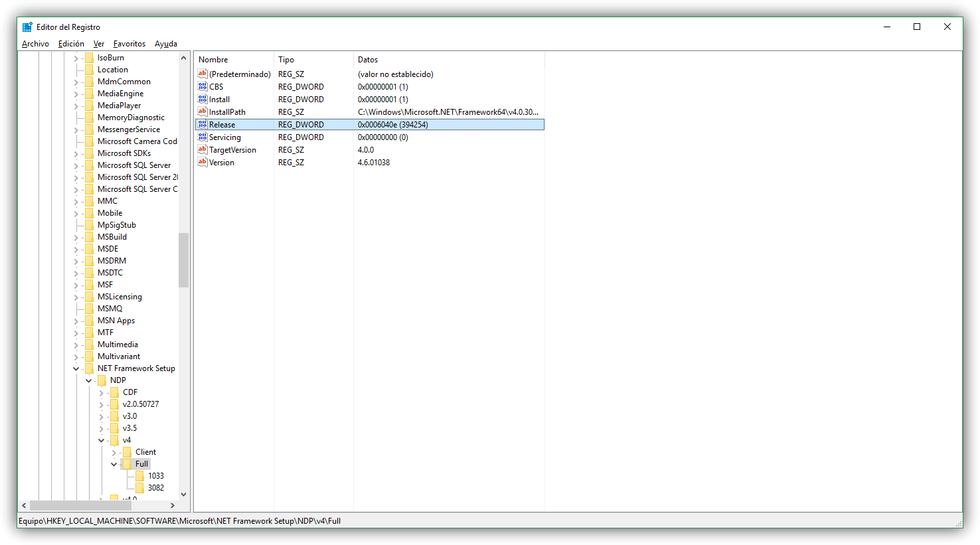Click the MediaPlayer folder icon

89,106
